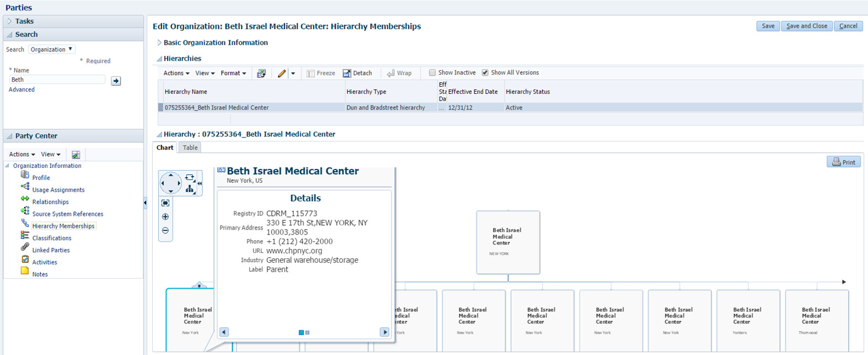Collapse the Party Center panel
The image size is (868, 355).
coord(9,136)
